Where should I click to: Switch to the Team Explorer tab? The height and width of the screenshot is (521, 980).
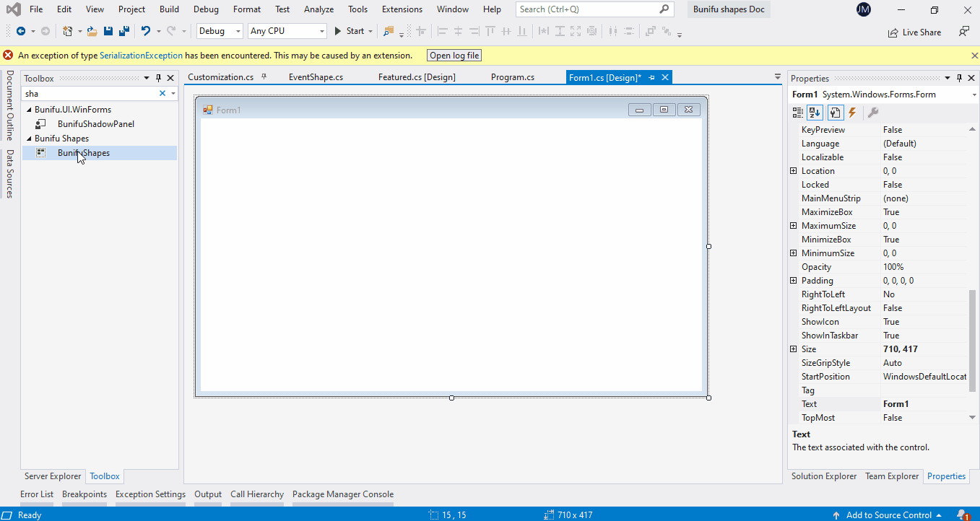click(x=892, y=476)
